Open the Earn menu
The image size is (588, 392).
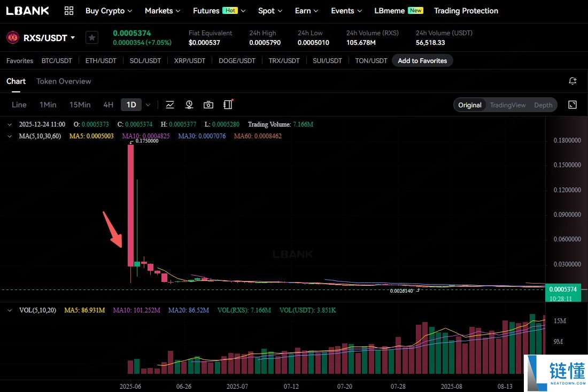306,11
